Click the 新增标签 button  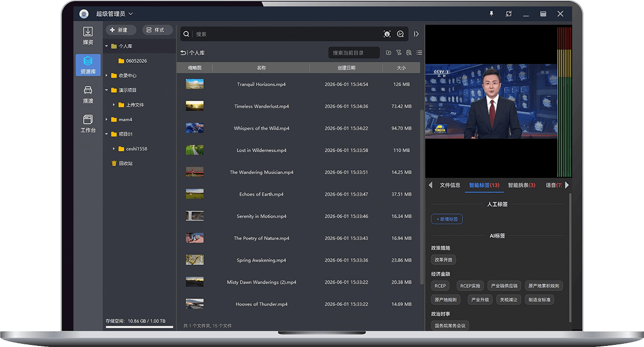point(447,219)
